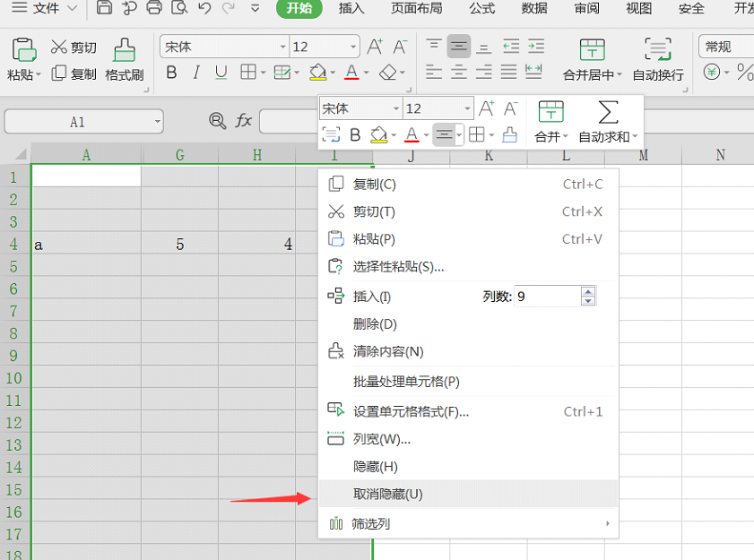Undo the last action

click(204, 8)
